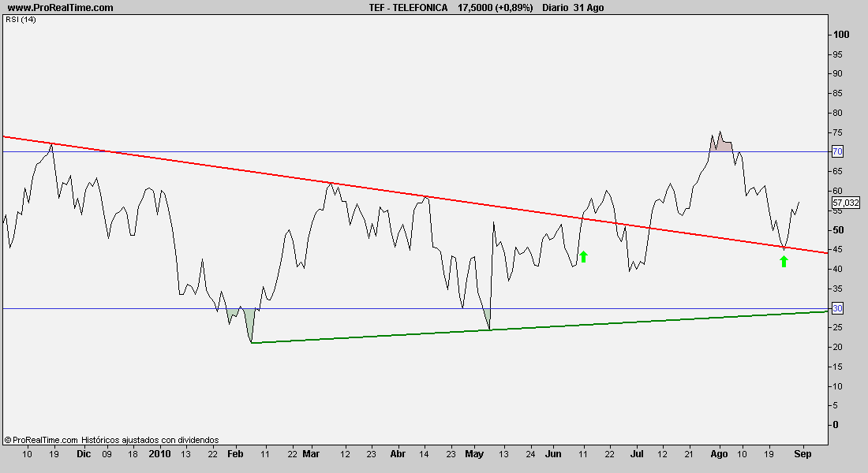Click the 60 mark on the RSI scale

837,191
